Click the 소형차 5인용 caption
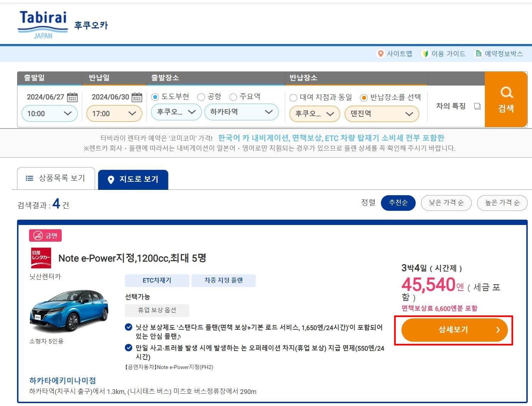 (46, 341)
